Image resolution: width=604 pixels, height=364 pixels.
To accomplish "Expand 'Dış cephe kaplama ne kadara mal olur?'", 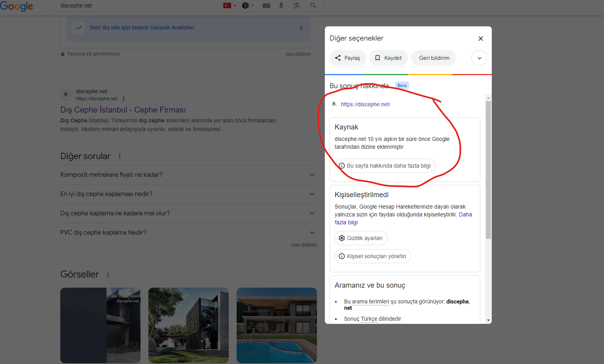I will pos(188,213).
